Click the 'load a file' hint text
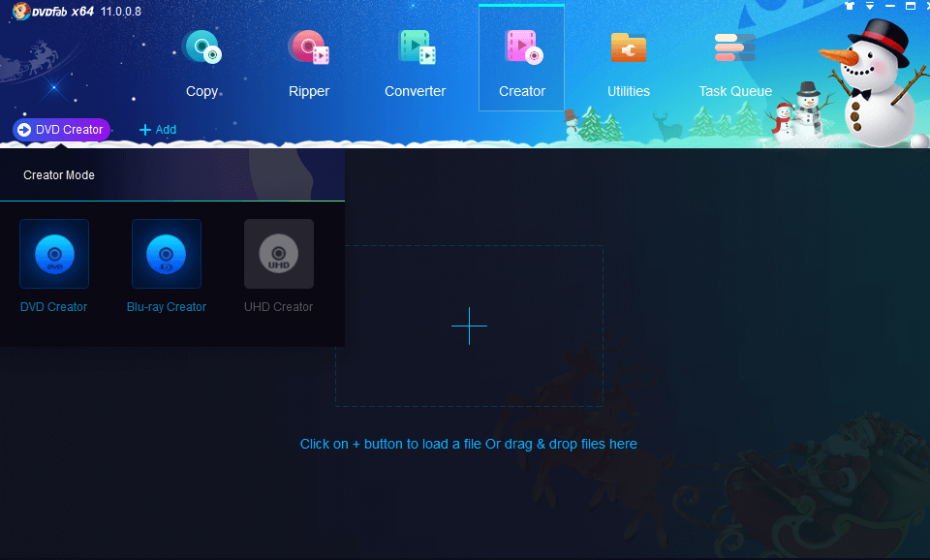 pyautogui.click(x=468, y=444)
